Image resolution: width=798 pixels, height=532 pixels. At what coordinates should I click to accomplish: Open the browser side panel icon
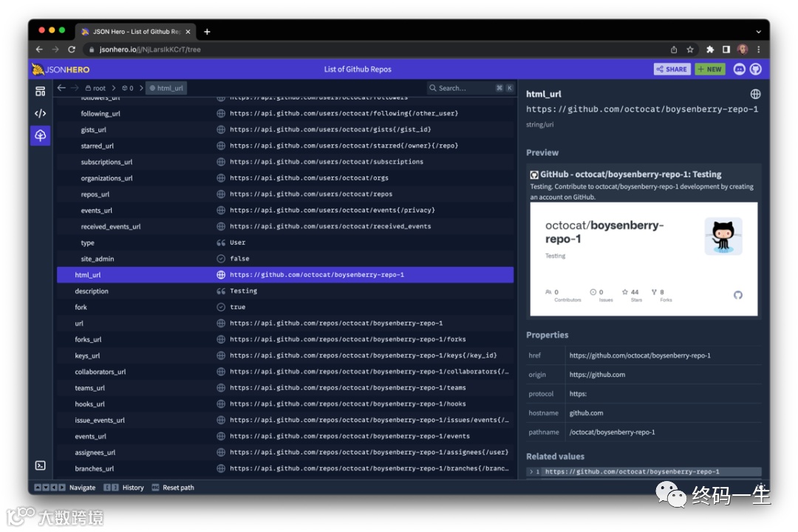[x=726, y=50]
